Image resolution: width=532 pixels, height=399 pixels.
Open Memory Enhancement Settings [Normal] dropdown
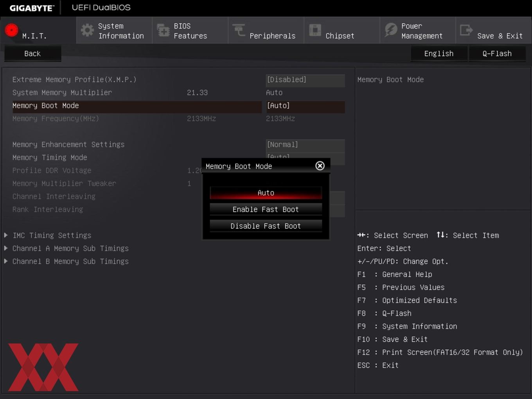tap(305, 145)
